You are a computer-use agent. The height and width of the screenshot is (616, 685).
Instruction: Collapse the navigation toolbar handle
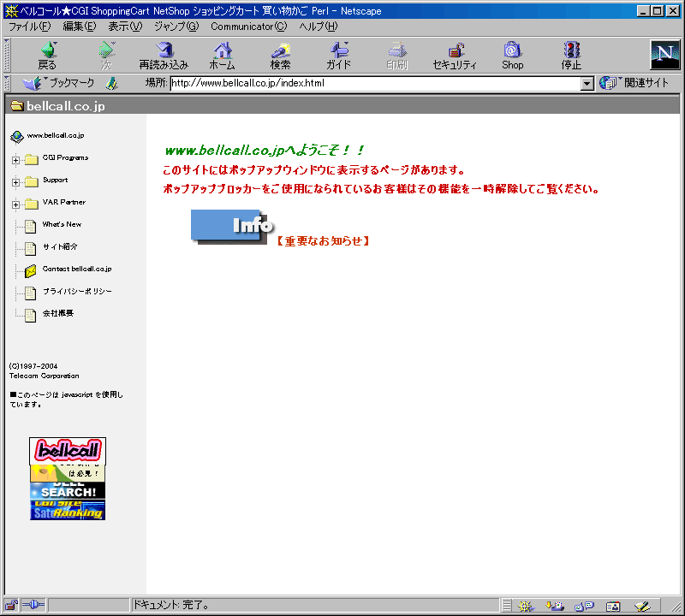click(x=7, y=55)
